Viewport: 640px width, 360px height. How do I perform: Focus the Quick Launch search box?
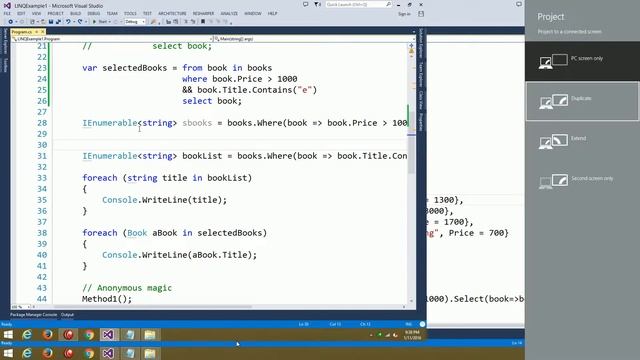click(x=359, y=4)
